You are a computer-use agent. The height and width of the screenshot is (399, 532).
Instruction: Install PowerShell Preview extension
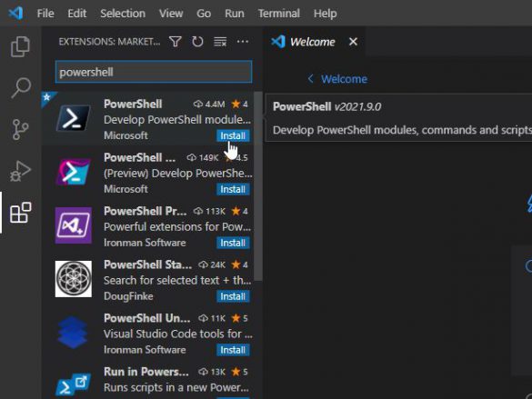(233, 189)
